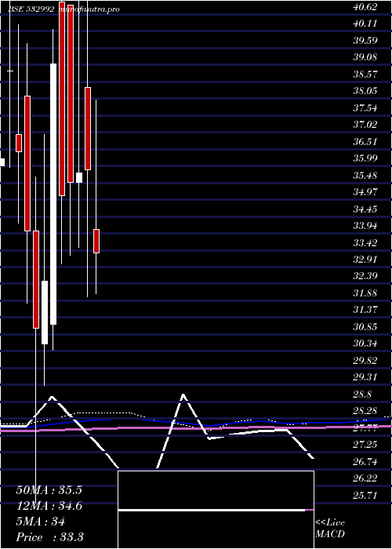This screenshot has height=549, width=392.
Task: Select the 39.59 price axis label
Action: (x=365, y=40)
